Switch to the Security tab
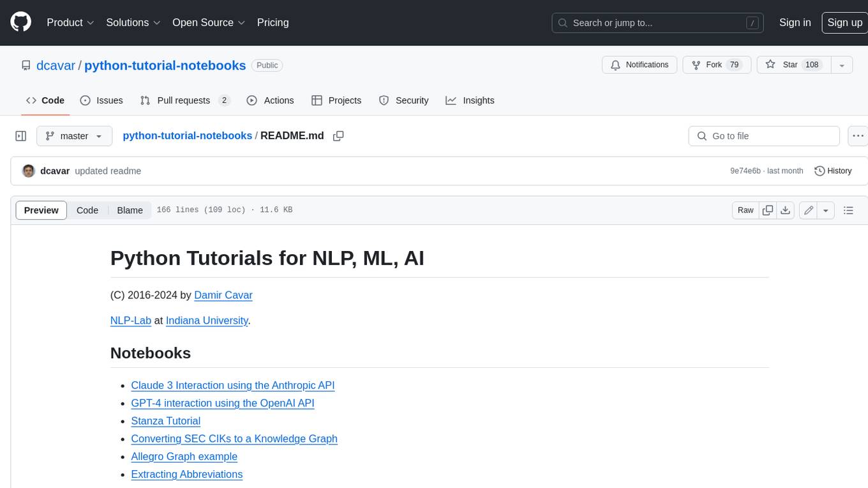 pos(403,100)
